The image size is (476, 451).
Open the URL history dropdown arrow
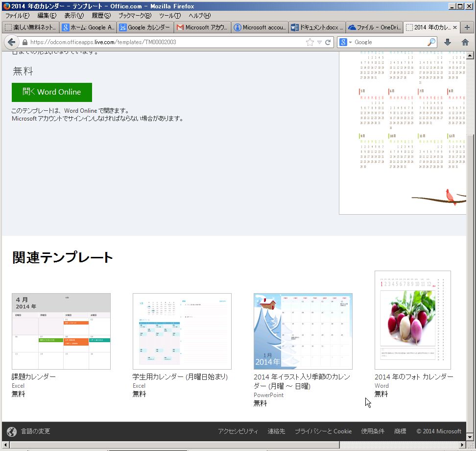click(x=319, y=42)
